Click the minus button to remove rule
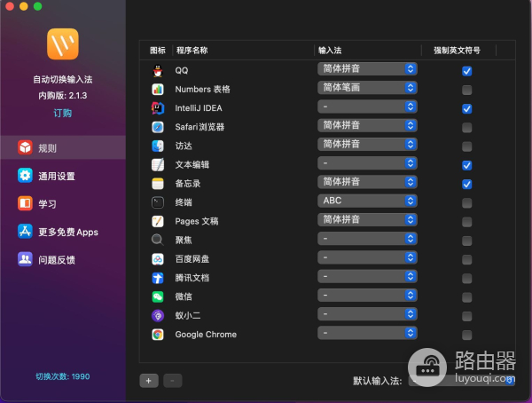Screen dimensions: 532x403 (173, 381)
